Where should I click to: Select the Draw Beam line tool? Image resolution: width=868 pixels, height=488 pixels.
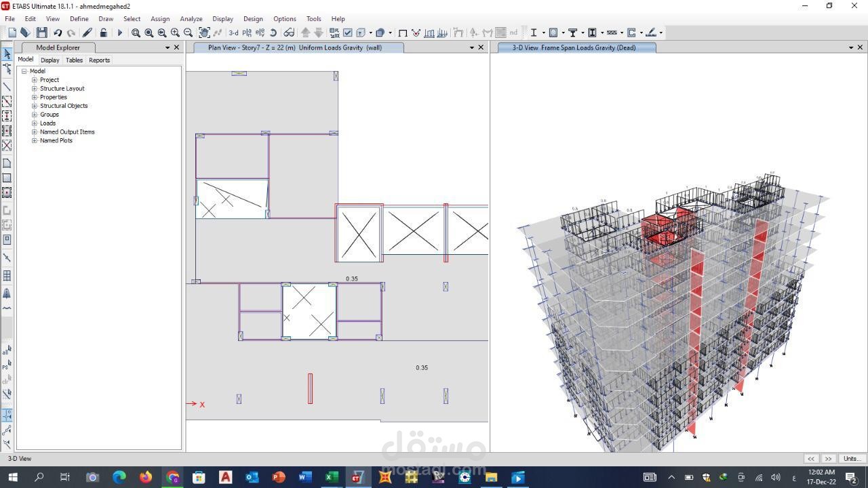click(7, 87)
